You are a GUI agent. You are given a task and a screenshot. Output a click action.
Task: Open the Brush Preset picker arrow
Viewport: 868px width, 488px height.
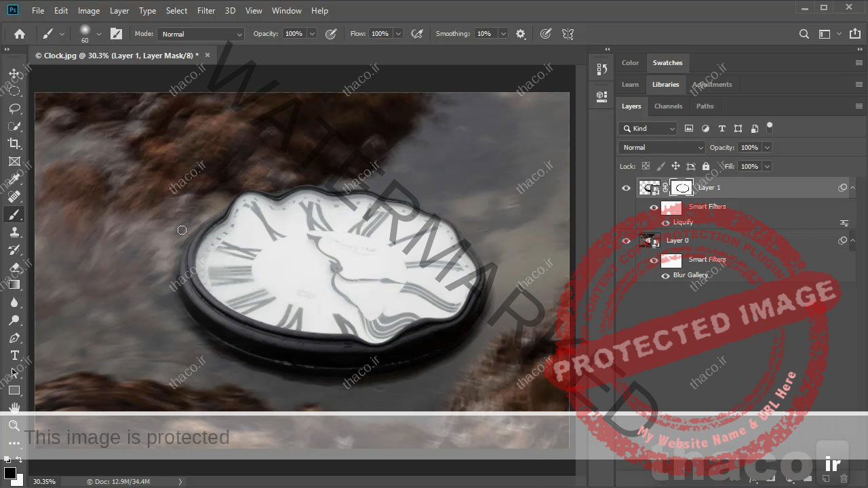99,34
